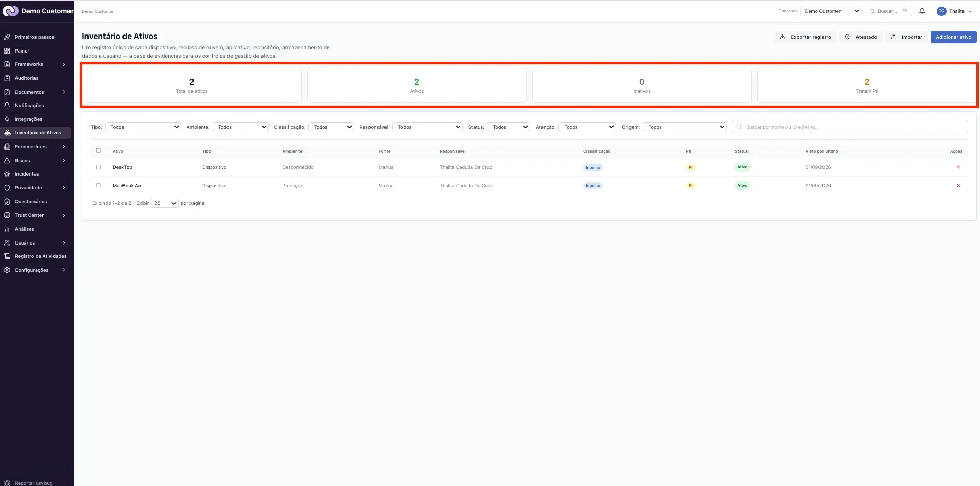Click the Registro de Atividades icon

[x=7, y=256]
